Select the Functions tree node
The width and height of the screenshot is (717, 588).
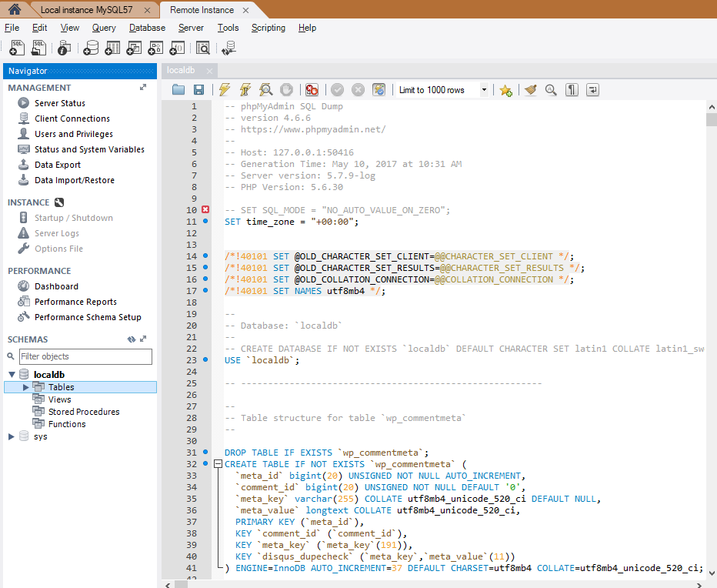click(x=67, y=424)
